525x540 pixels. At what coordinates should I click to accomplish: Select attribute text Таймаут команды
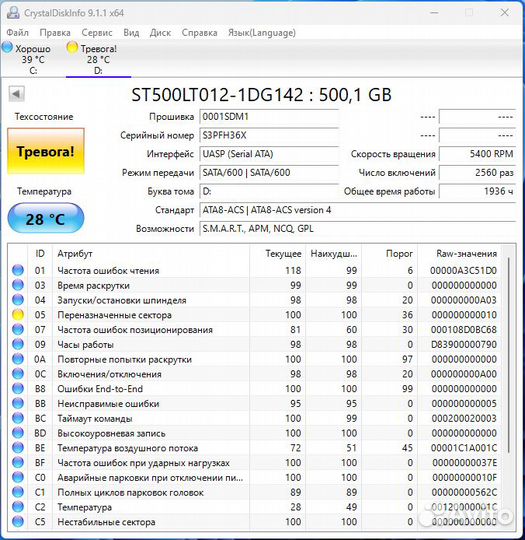(95, 419)
